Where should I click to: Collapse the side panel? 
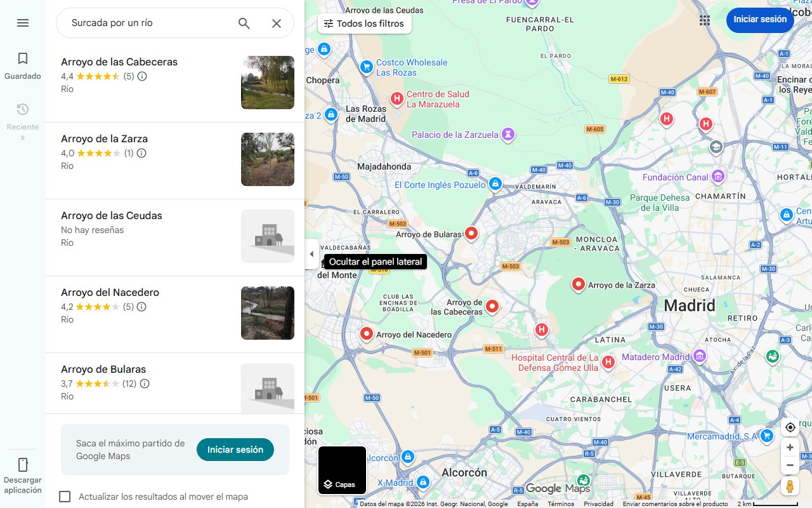click(x=311, y=253)
